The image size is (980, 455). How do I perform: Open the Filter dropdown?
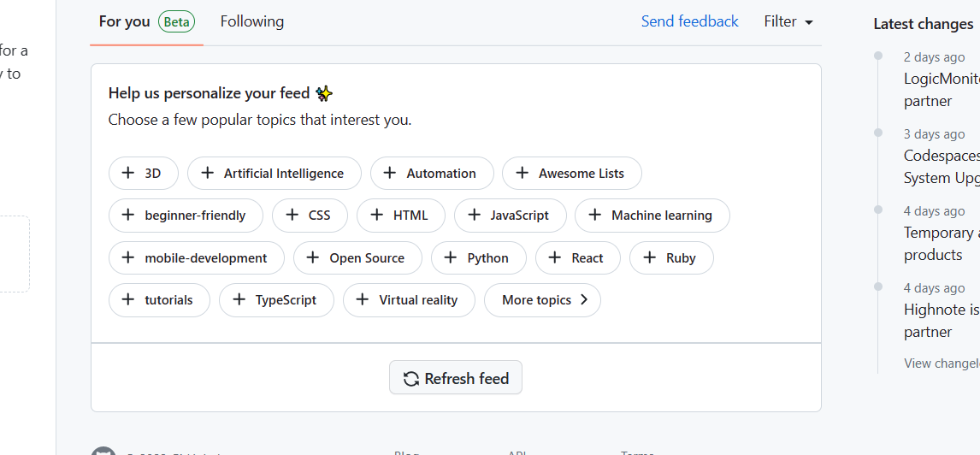[788, 22]
